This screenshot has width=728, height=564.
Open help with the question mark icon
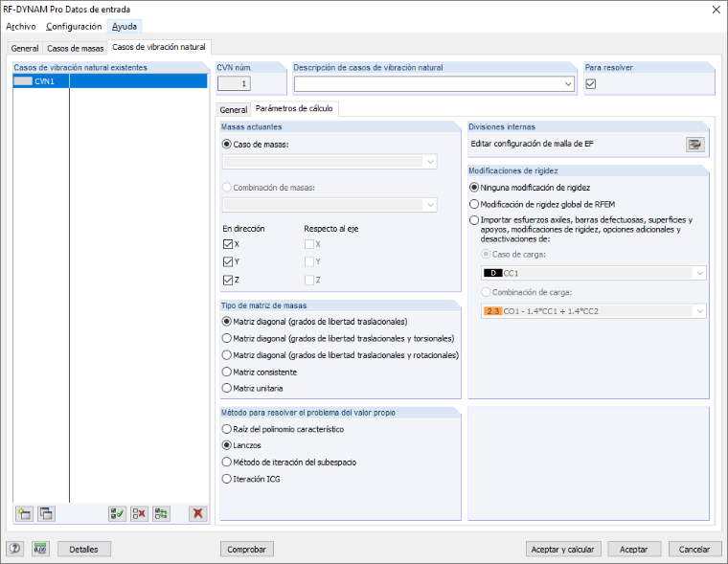[x=15, y=549]
